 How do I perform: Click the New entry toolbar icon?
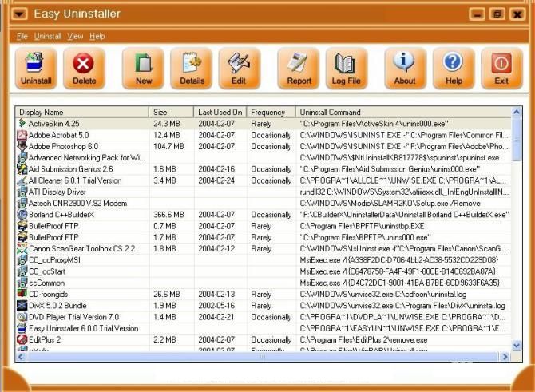pos(144,67)
